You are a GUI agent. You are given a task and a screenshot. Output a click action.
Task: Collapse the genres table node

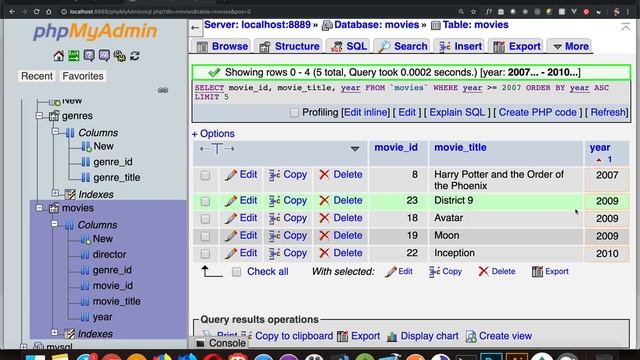click(40, 116)
